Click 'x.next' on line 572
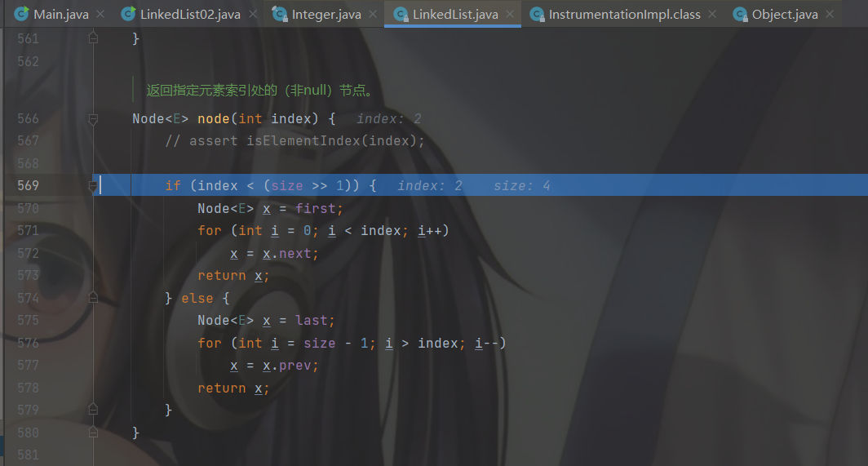Screen dimensions: 868x466 click(x=287, y=253)
